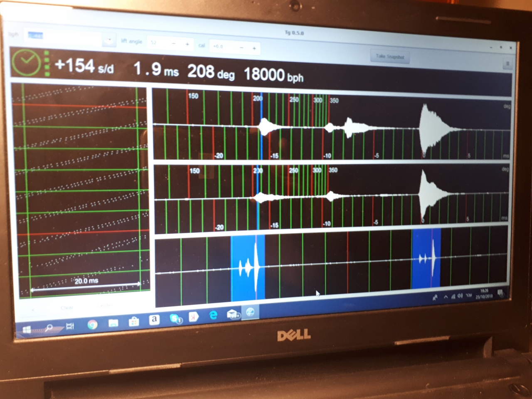Launch Google Chrome from the taskbar
Viewport: 532px width, 399px height.
[x=92, y=324]
